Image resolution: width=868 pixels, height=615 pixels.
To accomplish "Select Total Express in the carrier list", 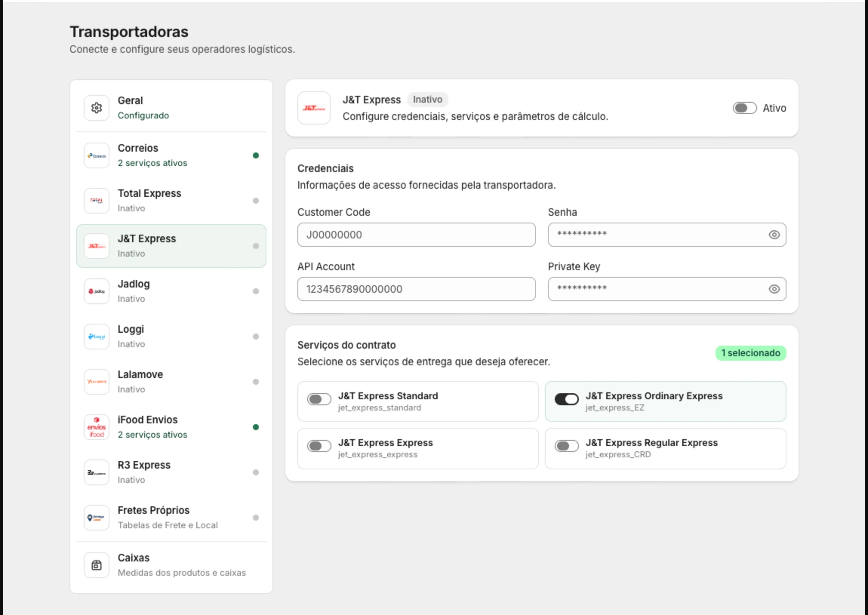I will (x=171, y=201).
